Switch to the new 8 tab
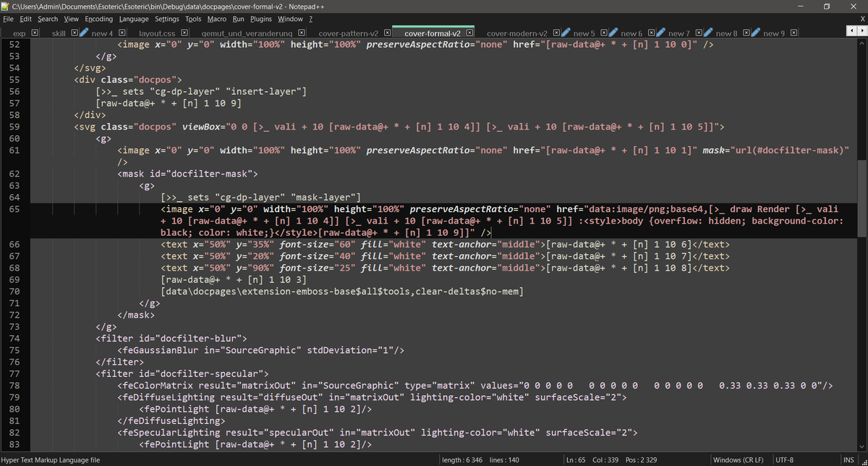868x466 pixels. [x=727, y=33]
